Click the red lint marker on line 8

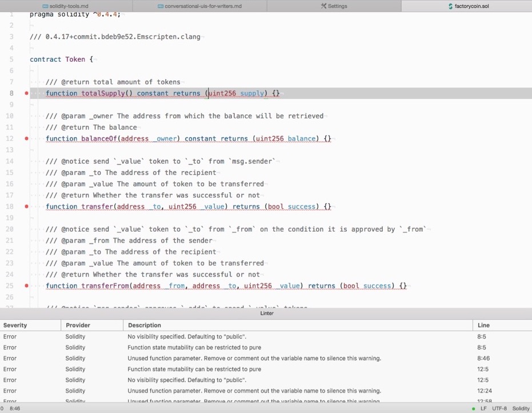pyautogui.click(x=26, y=93)
